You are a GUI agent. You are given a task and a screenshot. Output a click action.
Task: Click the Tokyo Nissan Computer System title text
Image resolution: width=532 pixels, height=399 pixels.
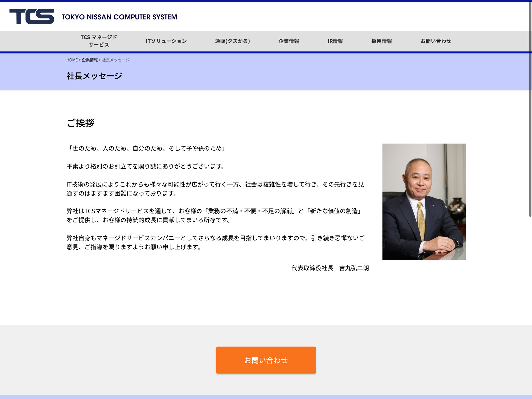pyautogui.click(x=119, y=17)
